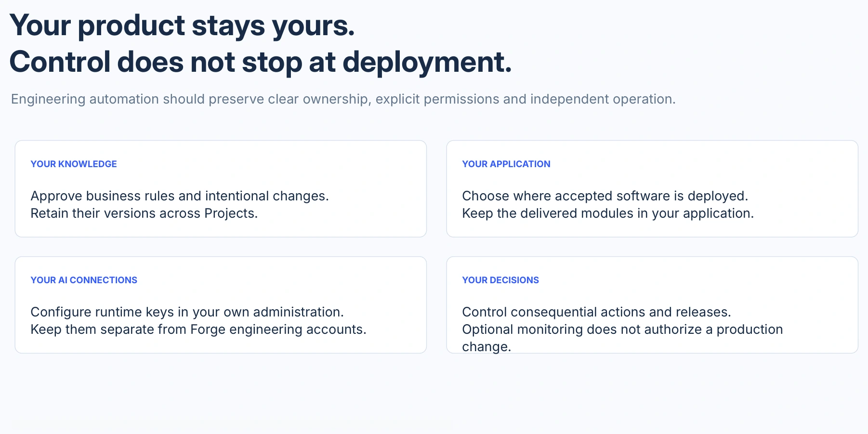Select the YOUR DECISIONS card label
This screenshot has width=868, height=434.
point(500,280)
